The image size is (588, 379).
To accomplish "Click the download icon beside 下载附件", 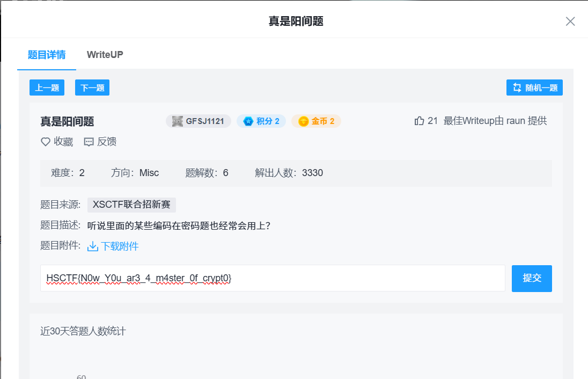I will [x=93, y=246].
